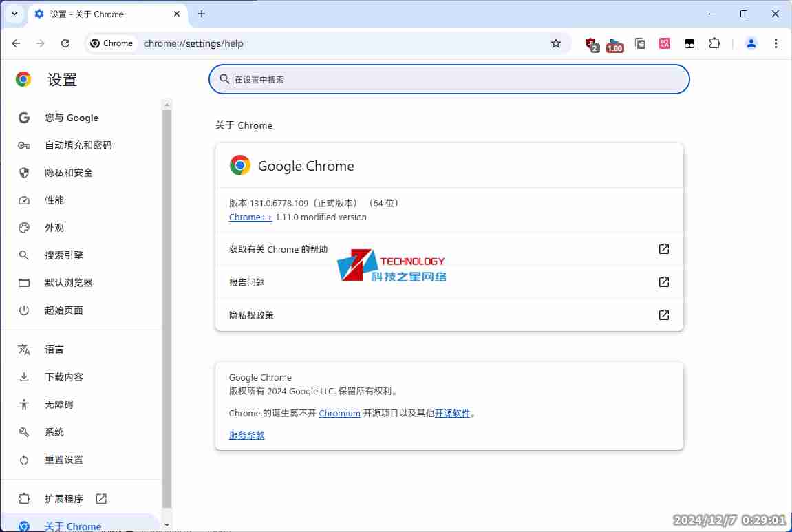Click the Chrome++ link
This screenshot has height=532, width=792.
250,217
